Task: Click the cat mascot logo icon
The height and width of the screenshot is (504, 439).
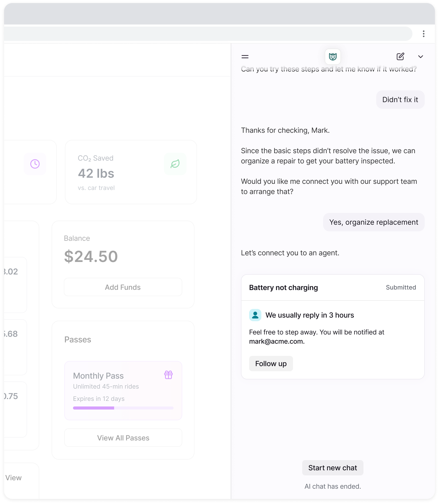Action: 333,57
